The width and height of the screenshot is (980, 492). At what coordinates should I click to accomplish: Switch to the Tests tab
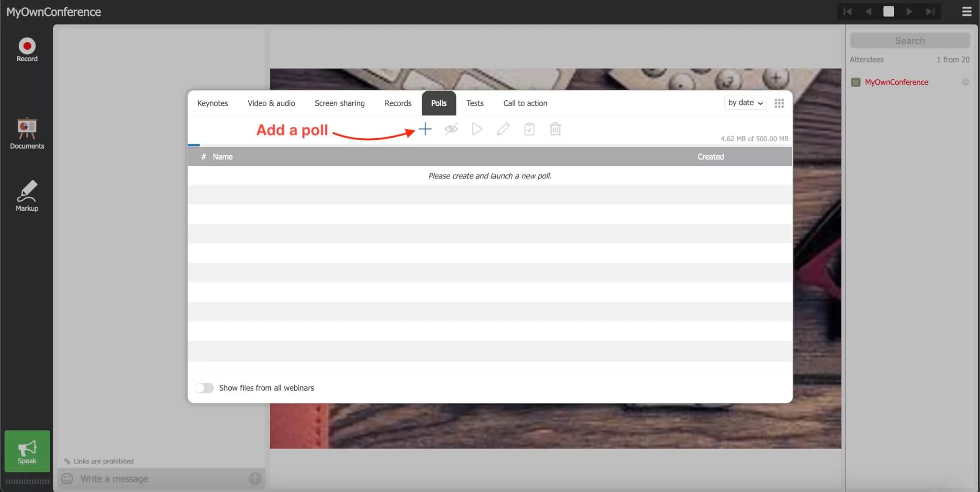(475, 103)
